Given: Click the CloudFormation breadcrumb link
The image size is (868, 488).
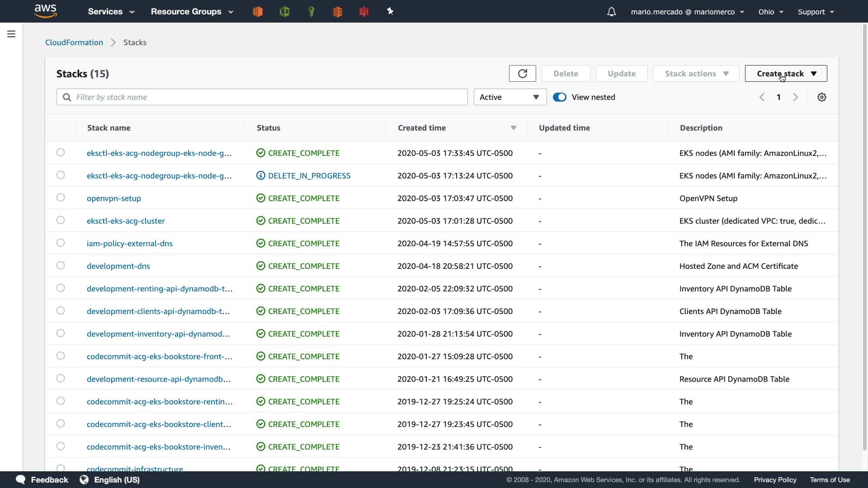Looking at the screenshot, I should [74, 42].
